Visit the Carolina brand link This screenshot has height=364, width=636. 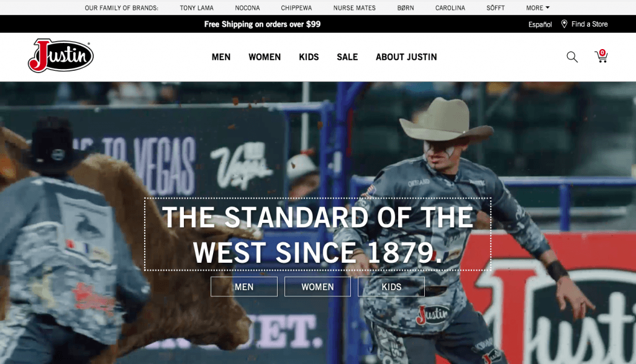pyautogui.click(x=450, y=7)
